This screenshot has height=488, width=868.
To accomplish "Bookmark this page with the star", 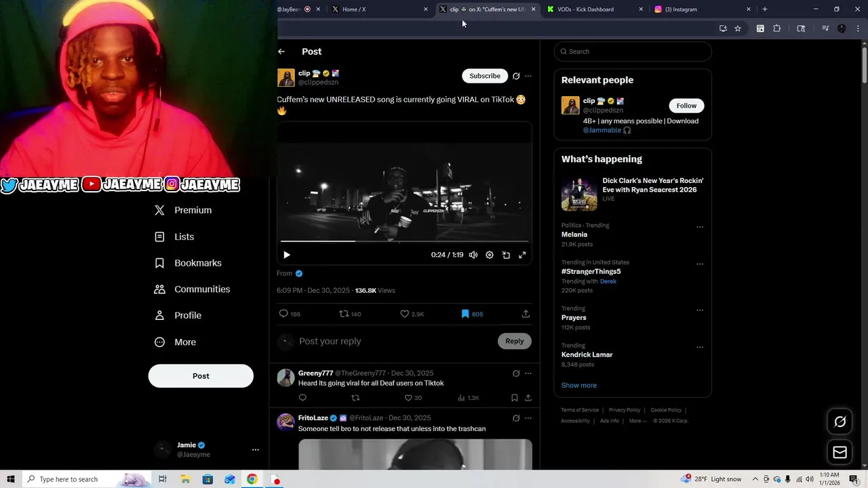I will [x=738, y=28].
